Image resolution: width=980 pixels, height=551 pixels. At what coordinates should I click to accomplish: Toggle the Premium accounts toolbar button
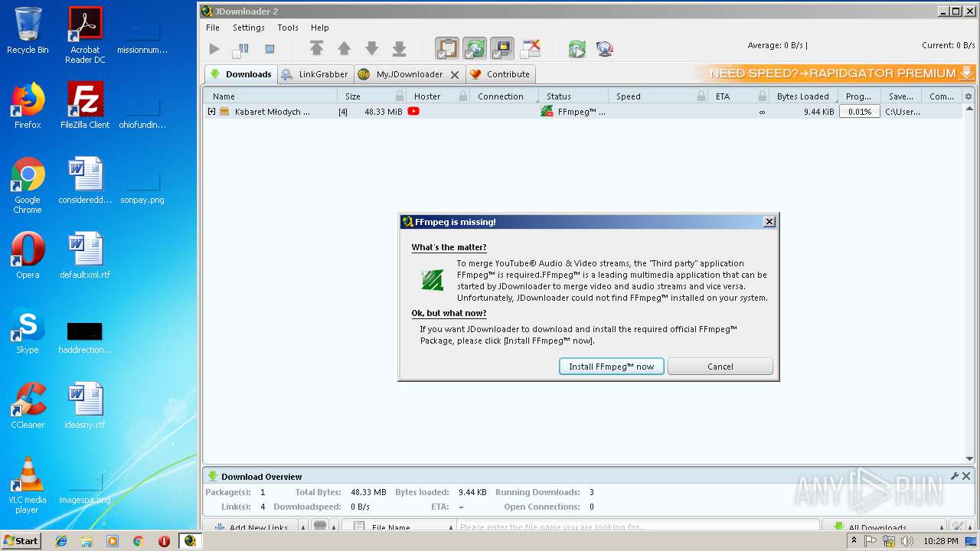(x=502, y=49)
